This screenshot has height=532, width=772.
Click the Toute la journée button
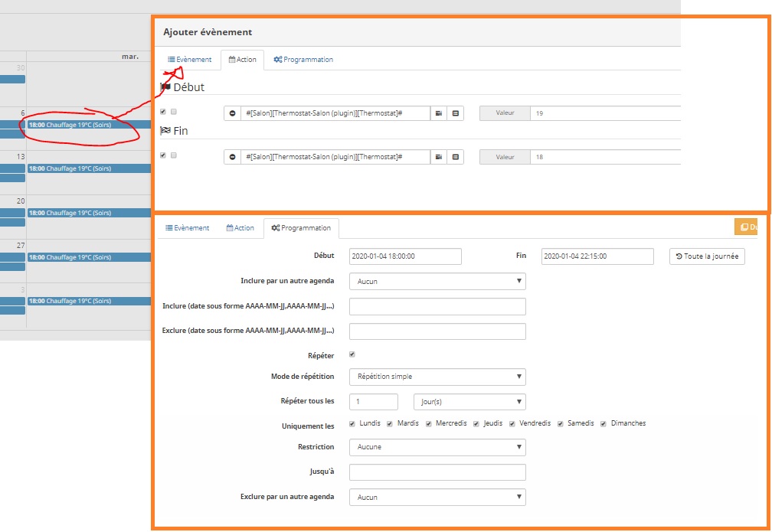tap(707, 256)
